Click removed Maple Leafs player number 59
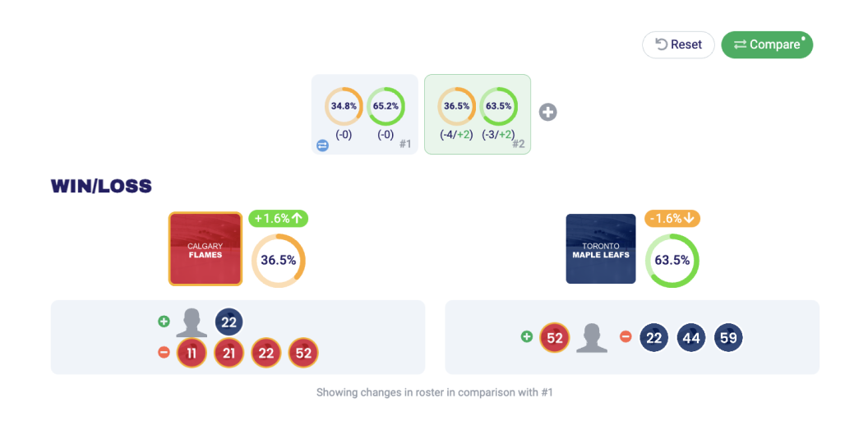868x426 pixels. point(728,337)
